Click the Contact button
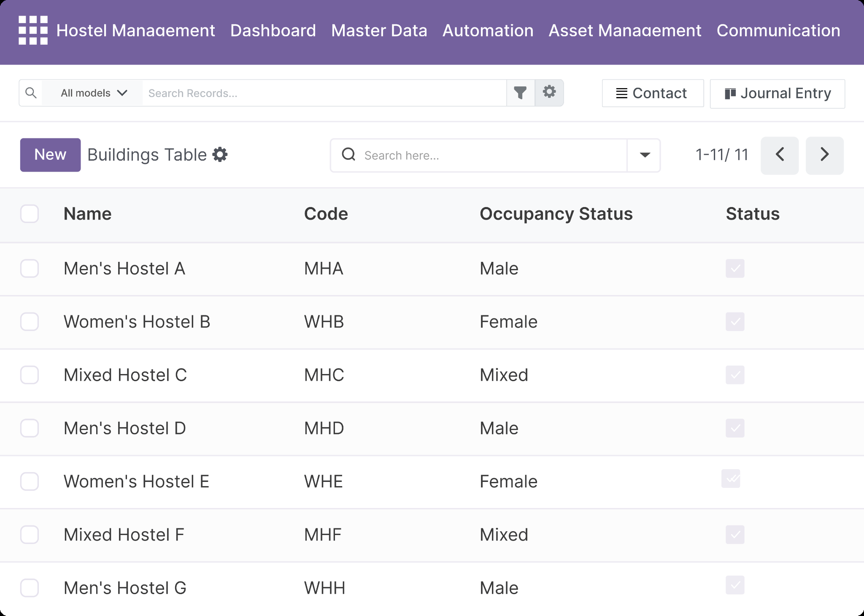Image resolution: width=864 pixels, height=616 pixels. pos(653,93)
